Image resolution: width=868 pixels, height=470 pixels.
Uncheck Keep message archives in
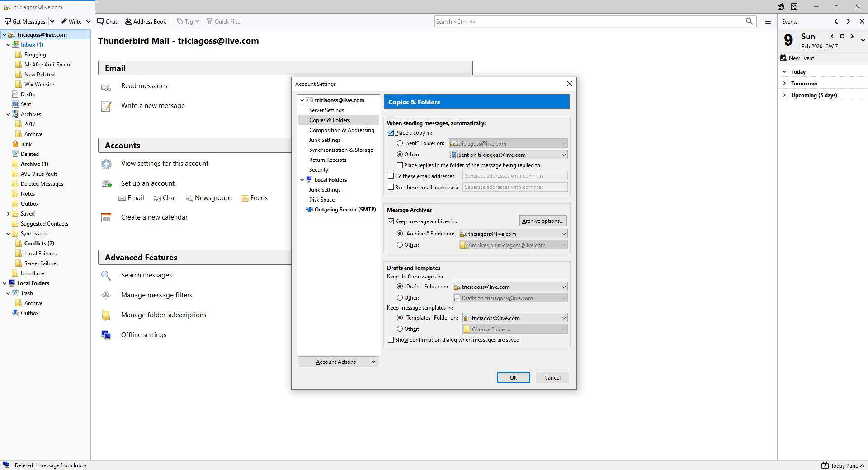(x=391, y=221)
